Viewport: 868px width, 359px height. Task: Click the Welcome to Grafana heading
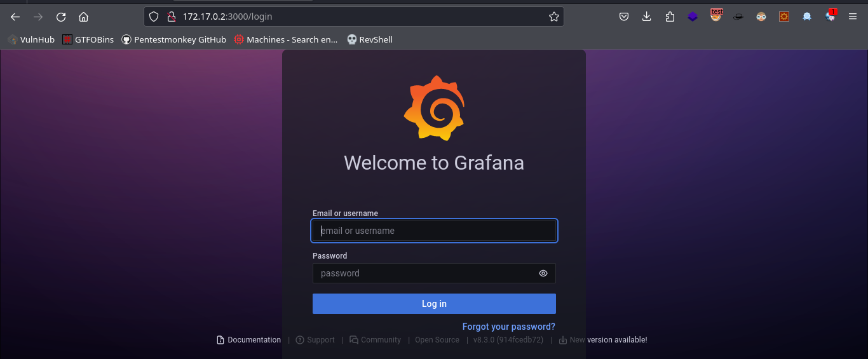434,163
